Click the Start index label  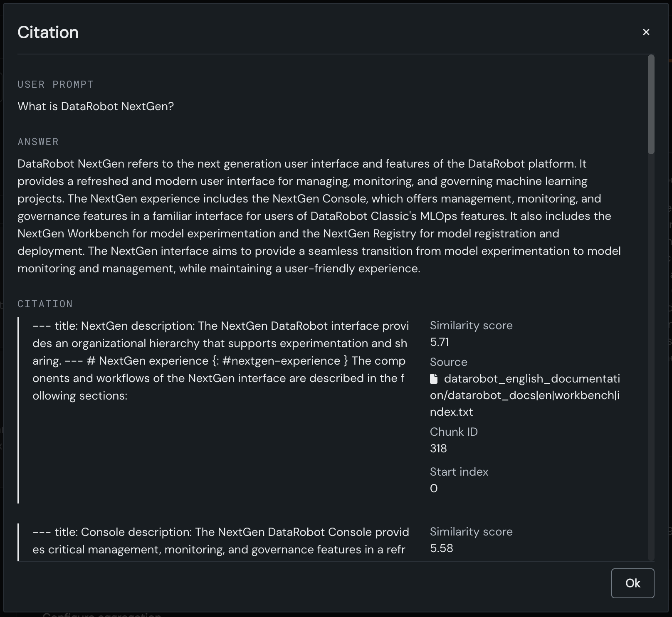click(459, 472)
